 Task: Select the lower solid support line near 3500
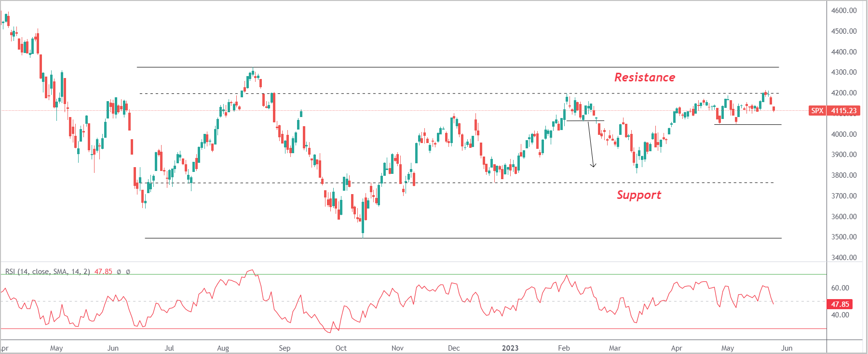coord(463,238)
